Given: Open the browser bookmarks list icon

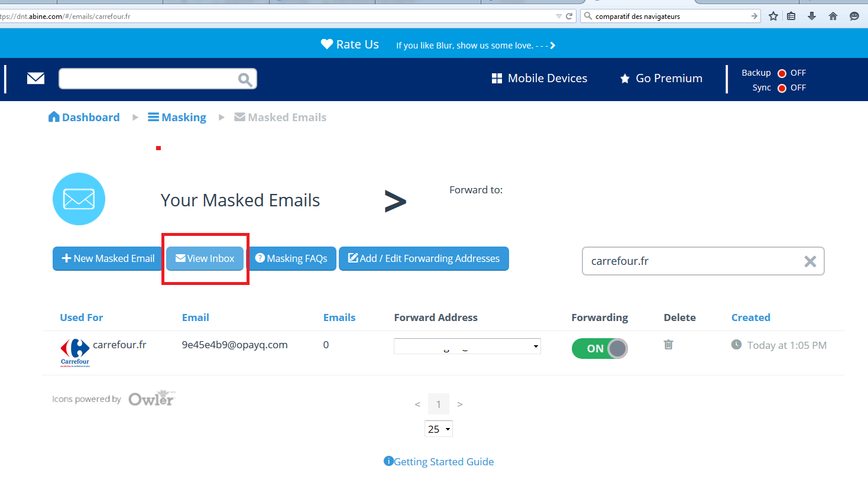Looking at the screenshot, I should pyautogui.click(x=791, y=16).
